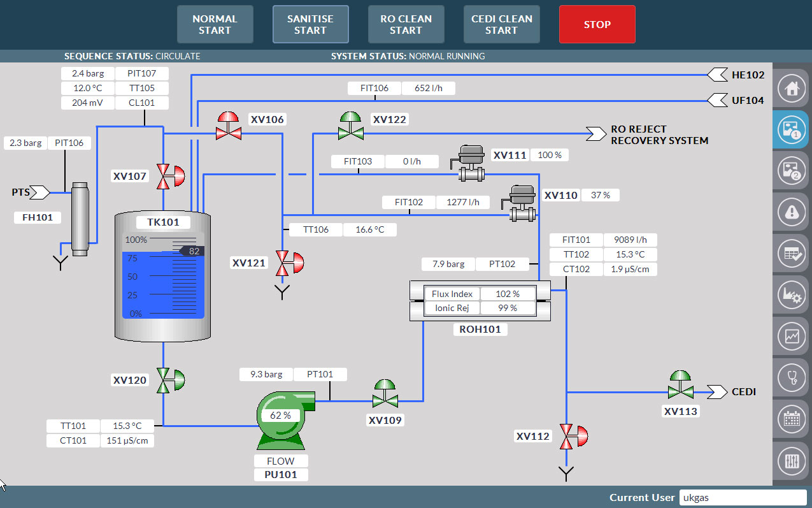Open the alarms warning icon
The image size is (812, 508).
[x=792, y=212]
